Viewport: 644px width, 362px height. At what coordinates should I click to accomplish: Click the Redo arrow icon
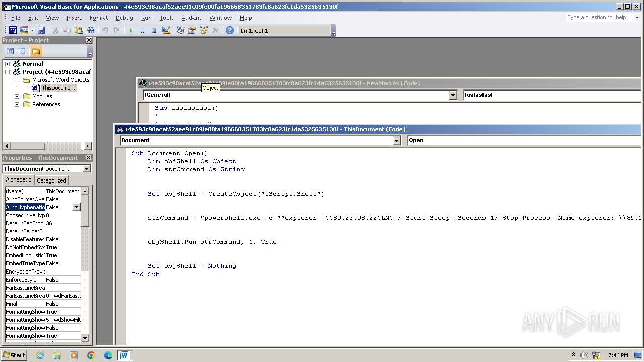[116, 31]
